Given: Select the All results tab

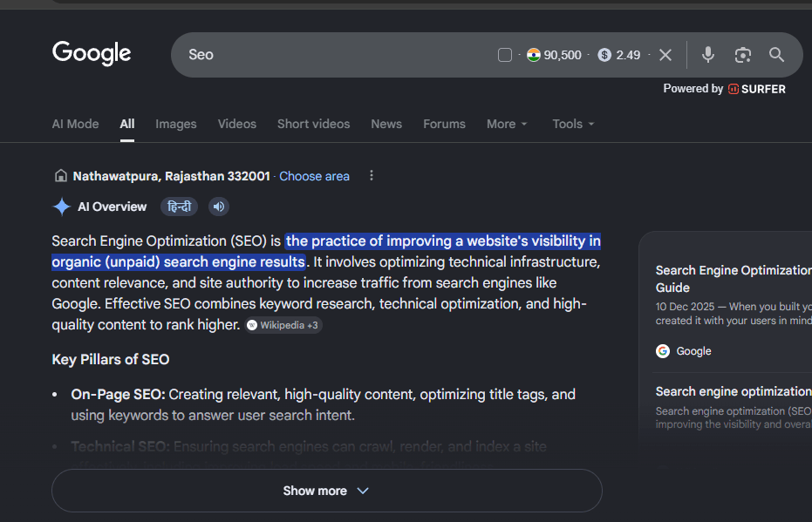Looking at the screenshot, I should pyautogui.click(x=126, y=124).
